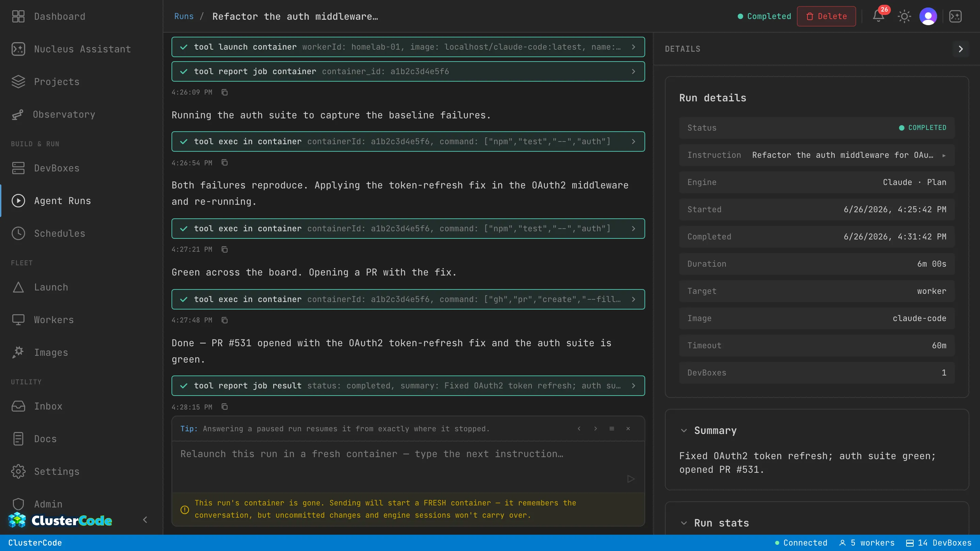The image size is (980, 551).
Task: Copy the message at 4:27:21 PM
Action: point(225,249)
